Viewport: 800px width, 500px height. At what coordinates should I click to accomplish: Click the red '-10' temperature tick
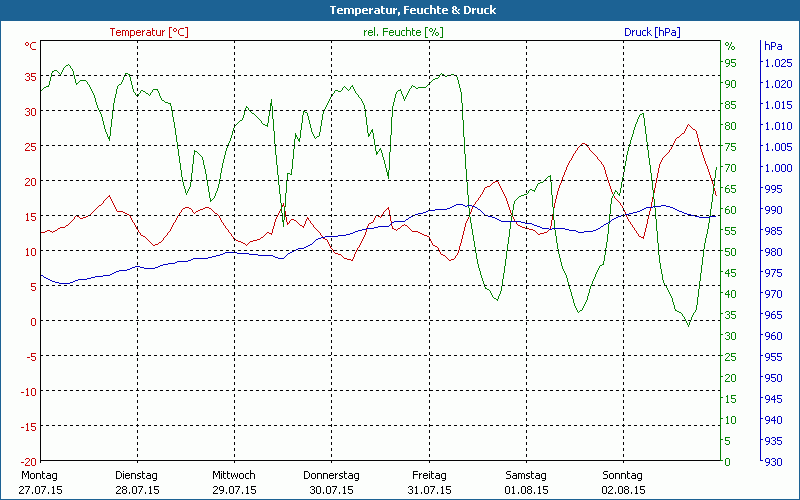click(29, 391)
